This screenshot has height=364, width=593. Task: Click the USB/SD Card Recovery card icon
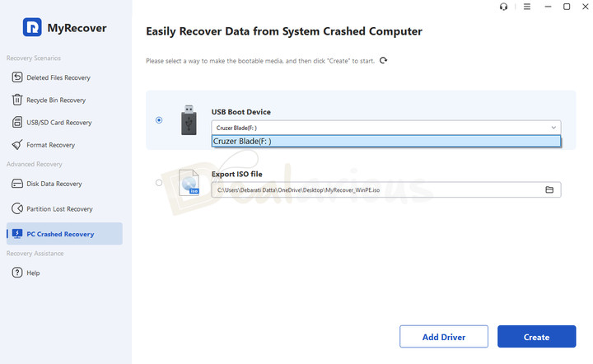[x=17, y=122]
